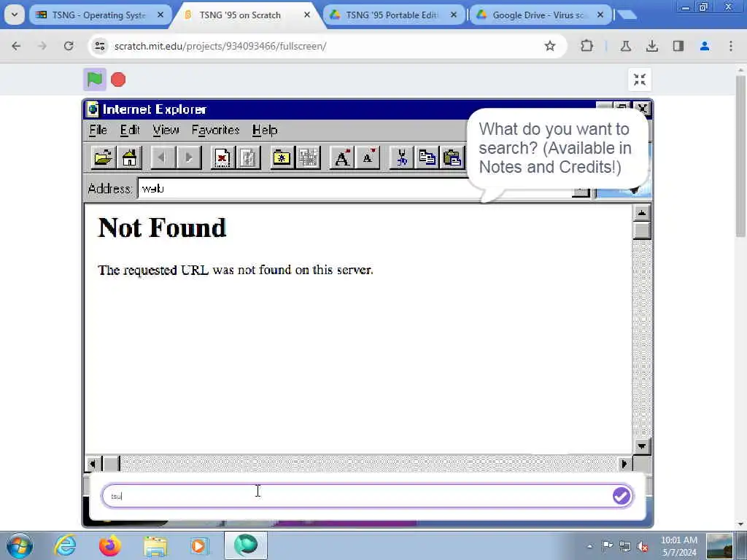Reload the page in Chrome
Viewport: 747px width, 560px height.
pyautogui.click(x=69, y=46)
